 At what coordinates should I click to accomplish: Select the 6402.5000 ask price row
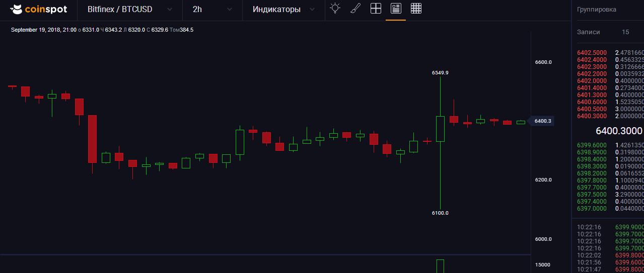pos(592,52)
